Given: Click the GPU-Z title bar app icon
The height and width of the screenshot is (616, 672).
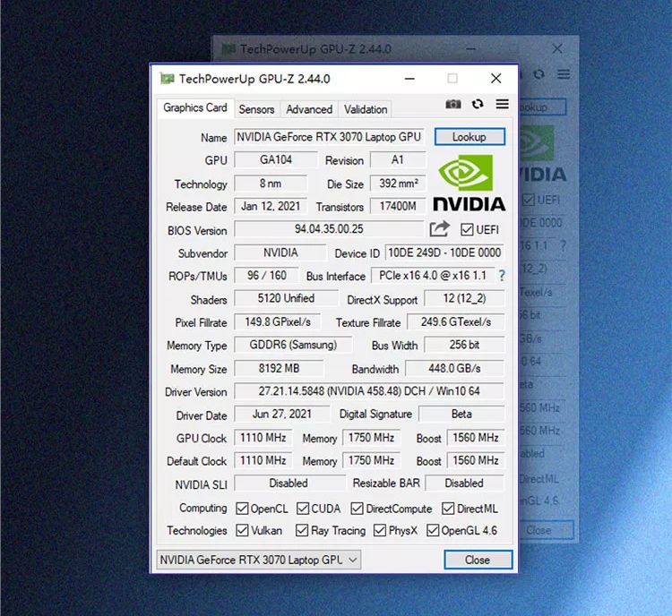Looking at the screenshot, I should coord(167,79).
